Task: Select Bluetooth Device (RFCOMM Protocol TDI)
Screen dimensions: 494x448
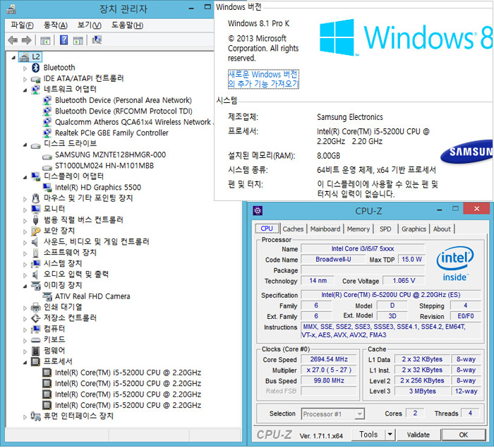Action: click(x=123, y=111)
